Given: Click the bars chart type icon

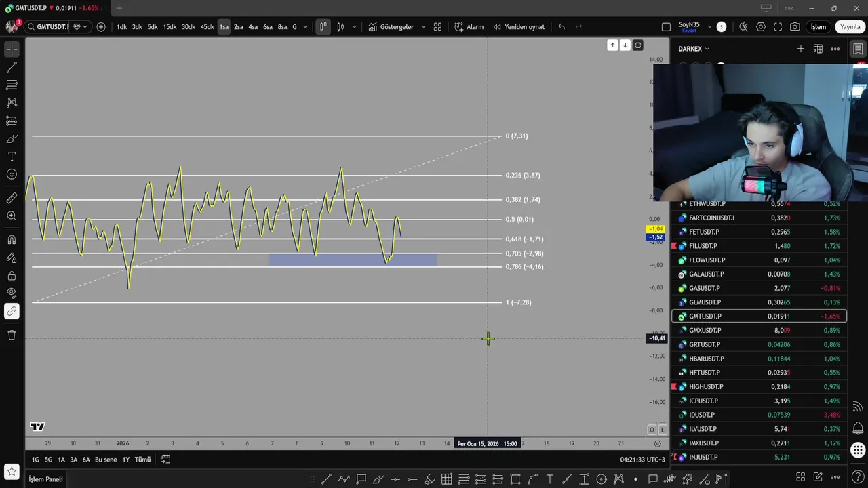Looking at the screenshot, I should [x=323, y=27].
